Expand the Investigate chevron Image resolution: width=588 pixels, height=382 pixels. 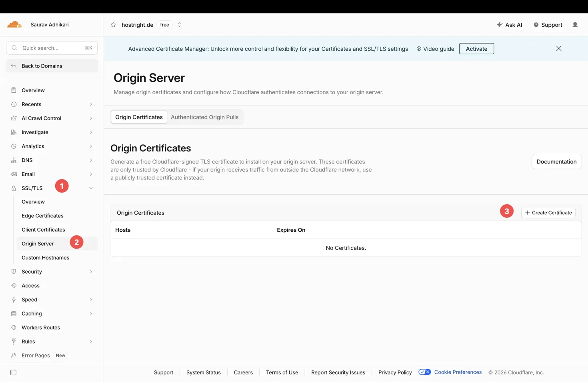pos(91,132)
